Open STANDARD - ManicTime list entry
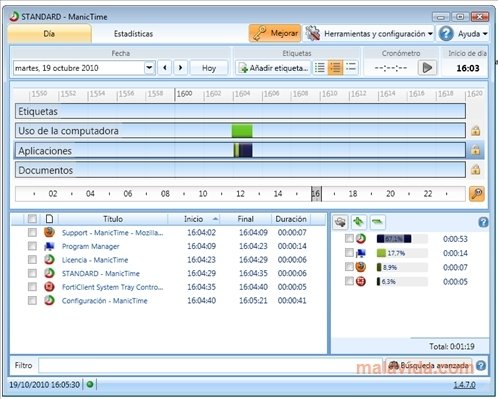This screenshot has width=498, height=399. click(101, 273)
